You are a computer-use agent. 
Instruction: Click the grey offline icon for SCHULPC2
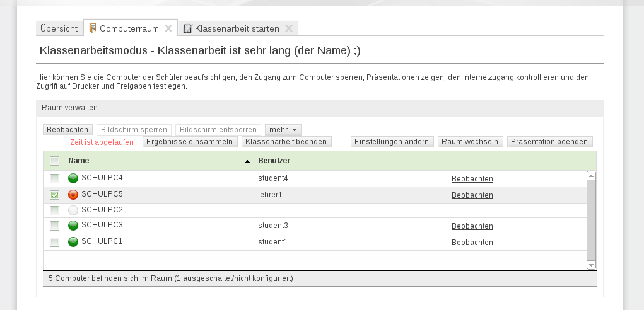coord(73,210)
